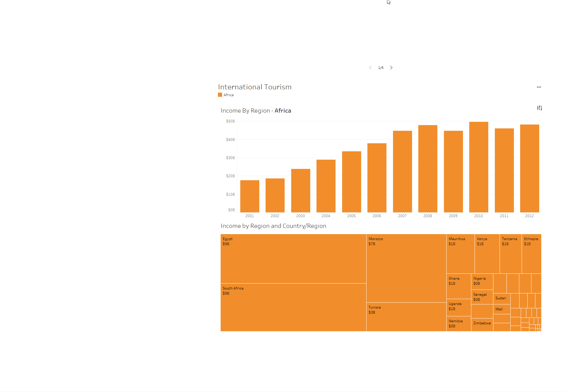
Task: Click the International Tourism heading
Action: point(255,87)
